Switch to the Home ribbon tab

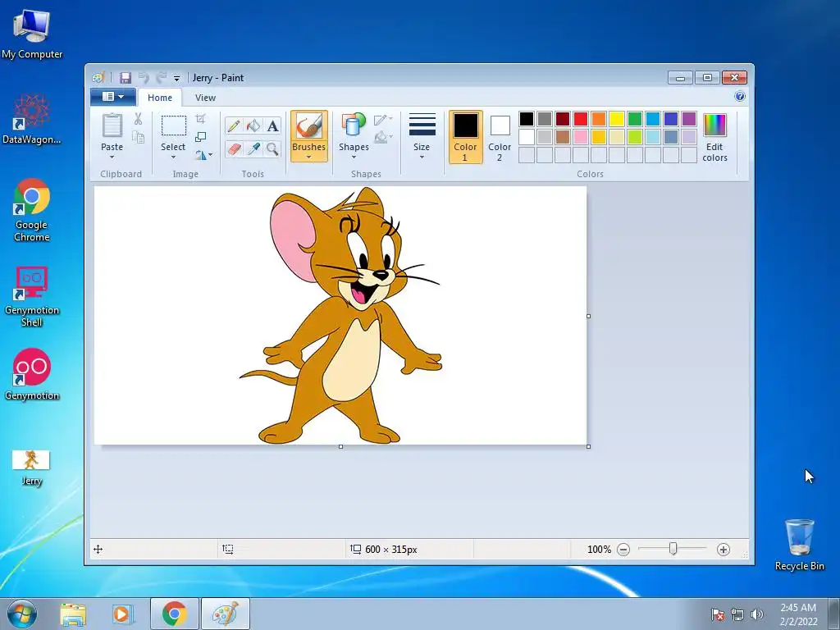[160, 98]
